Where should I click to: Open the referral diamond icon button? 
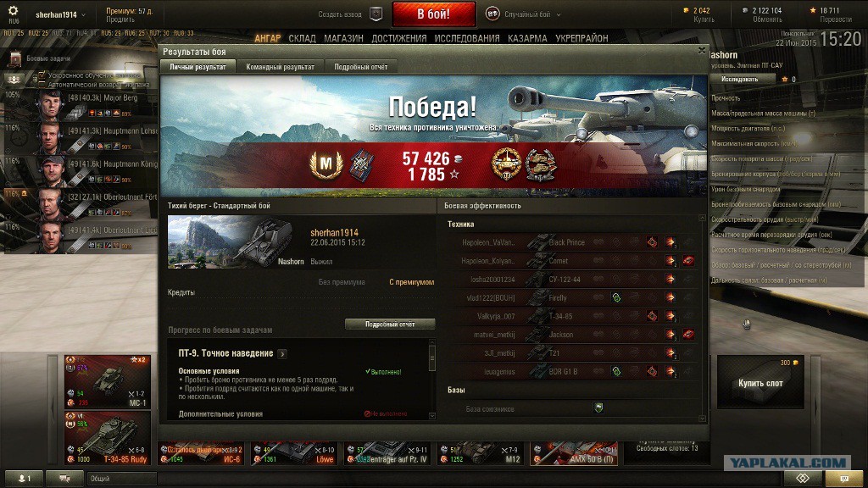click(x=803, y=478)
